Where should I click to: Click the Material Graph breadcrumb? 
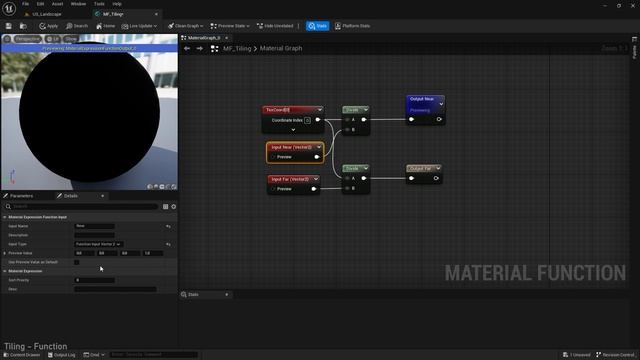pyautogui.click(x=281, y=49)
